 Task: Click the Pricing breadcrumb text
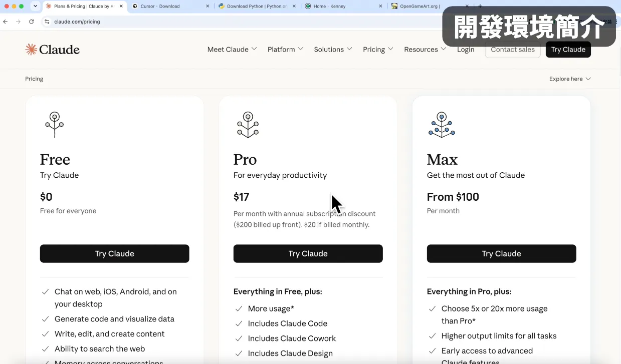pyautogui.click(x=34, y=79)
